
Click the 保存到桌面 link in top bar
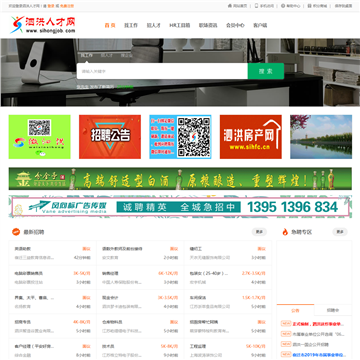[x=343, y=6]
